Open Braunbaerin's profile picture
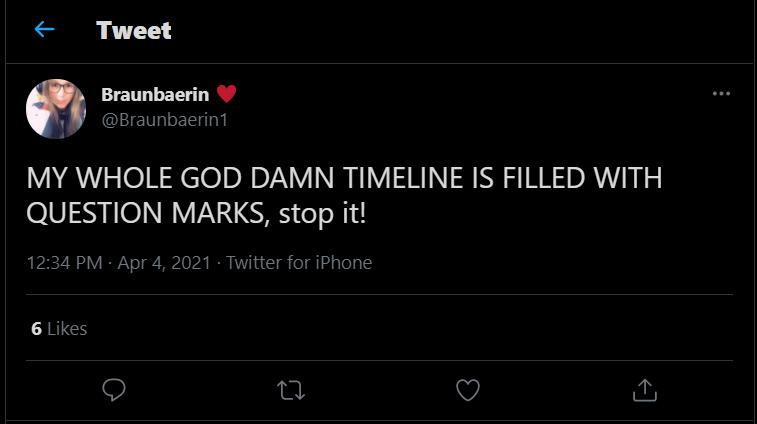 (x=56, y=109)
